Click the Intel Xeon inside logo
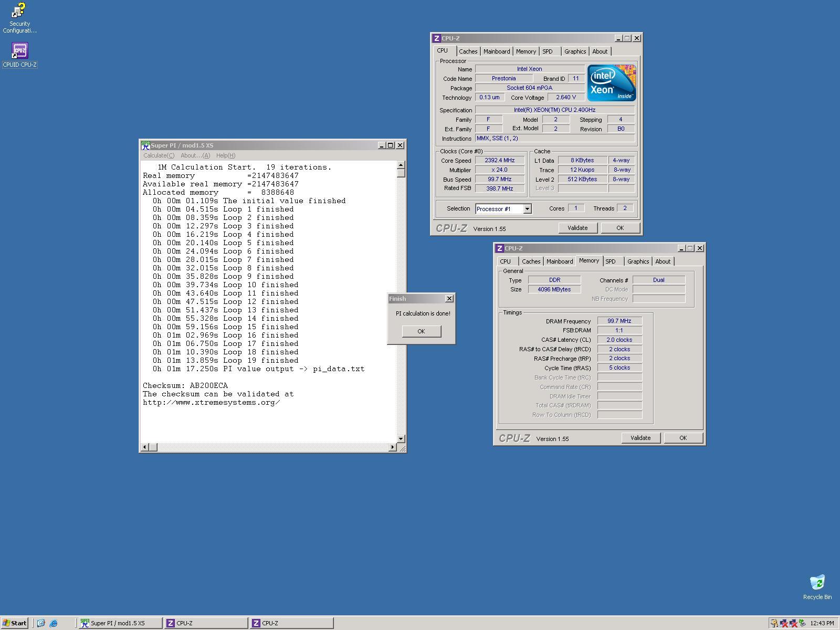Screen dimensions: 840x630 [x=612, y=83]
